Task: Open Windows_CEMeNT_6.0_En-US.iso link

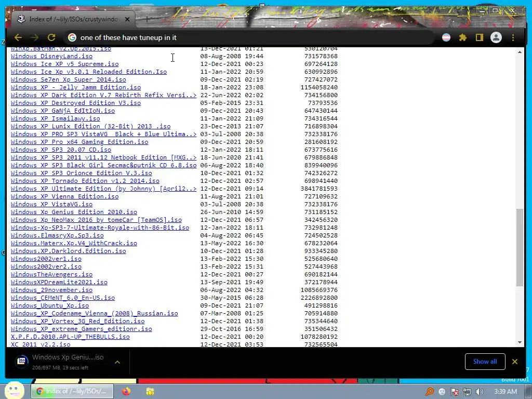Action: click(x=63, y=298)
